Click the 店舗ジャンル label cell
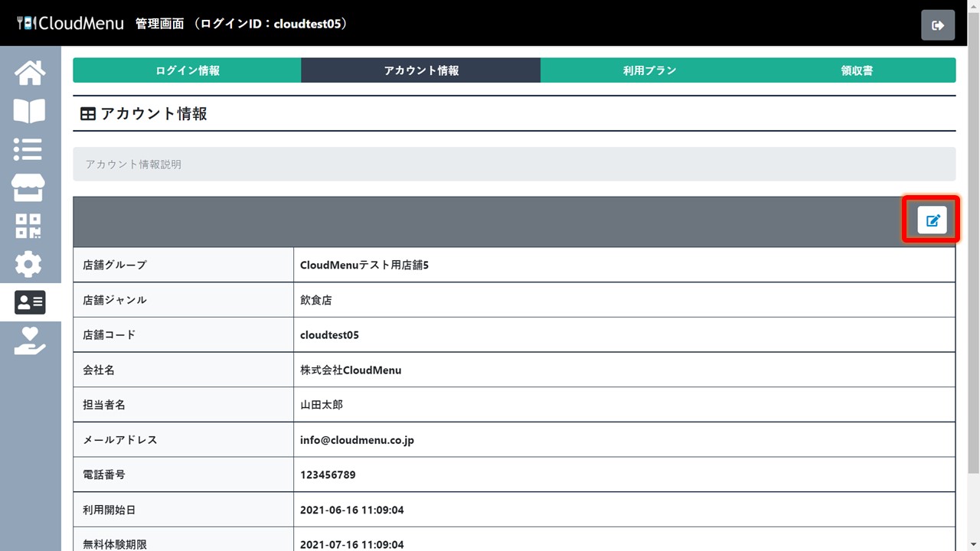This screenshot has width=980, height=551. tap(184, 300)
